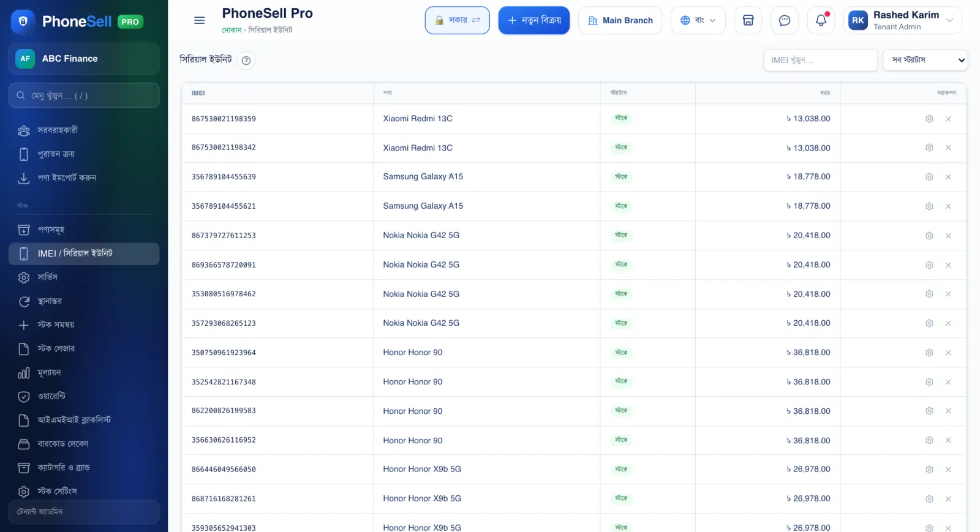Click the X icon for IMEI 867530021198359

pos(948,119)
